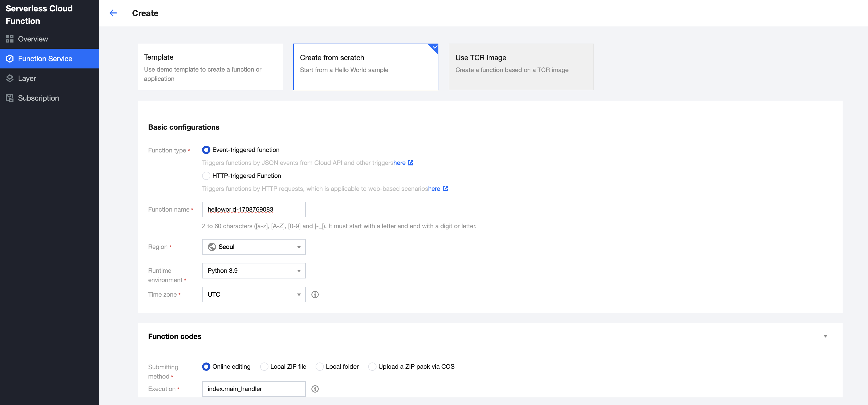Image resolution: width=868 pixels, height=405 pixels.
Task: Select HTTP-triggered Function radio button
Action: coord(206,176)
